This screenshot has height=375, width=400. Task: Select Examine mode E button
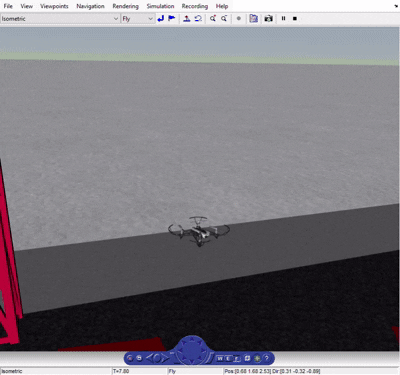click(228, 359)
